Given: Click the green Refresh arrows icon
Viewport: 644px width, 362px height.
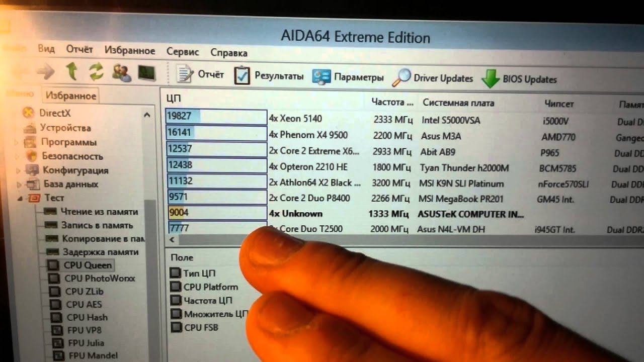Looking at the screenshot, I should click(96, 72).
